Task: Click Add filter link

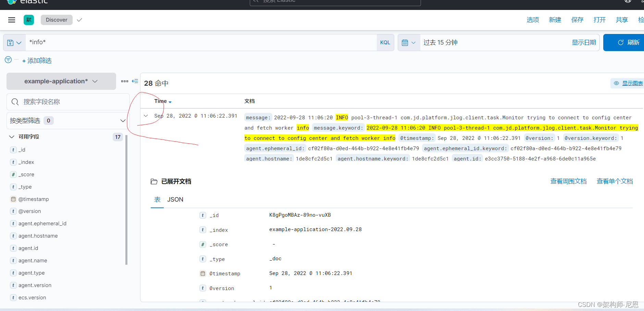Action: click(x=37, y=61)
